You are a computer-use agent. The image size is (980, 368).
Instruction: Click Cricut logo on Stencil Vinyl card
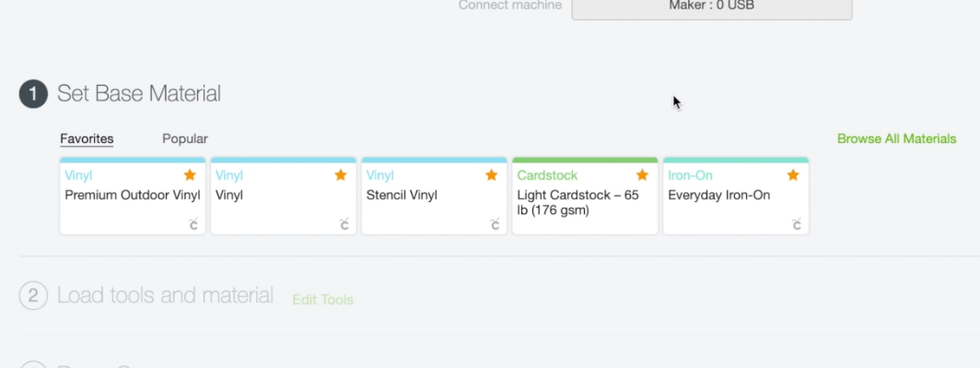(495, 223)
